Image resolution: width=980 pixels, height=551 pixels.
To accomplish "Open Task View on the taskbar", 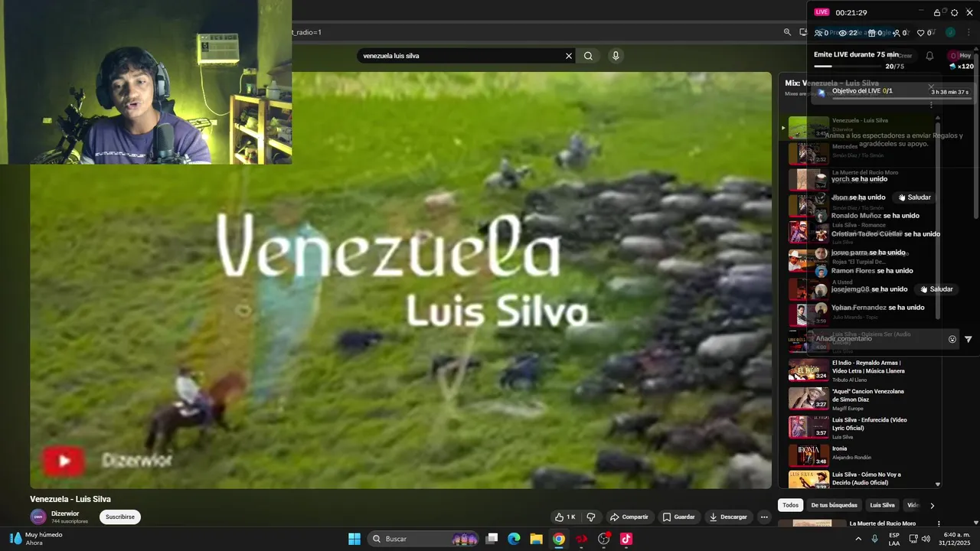I will [x=492, y=539].
